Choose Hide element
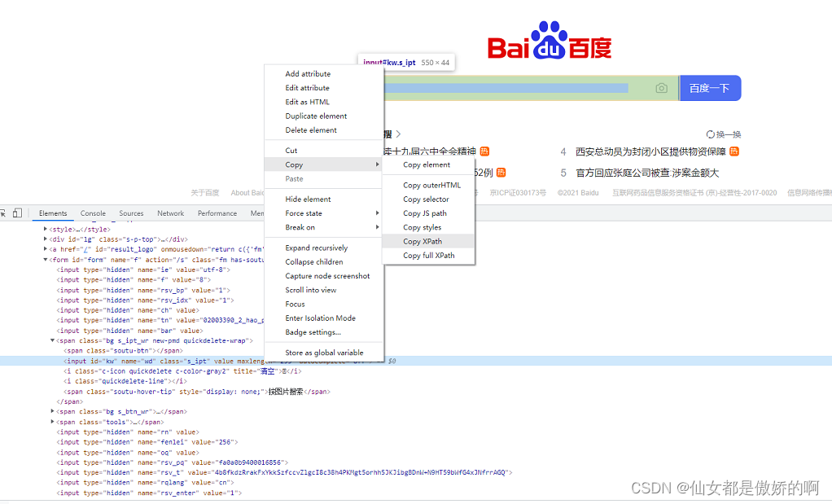Viewport: 832px width, 504px height. 324,199
